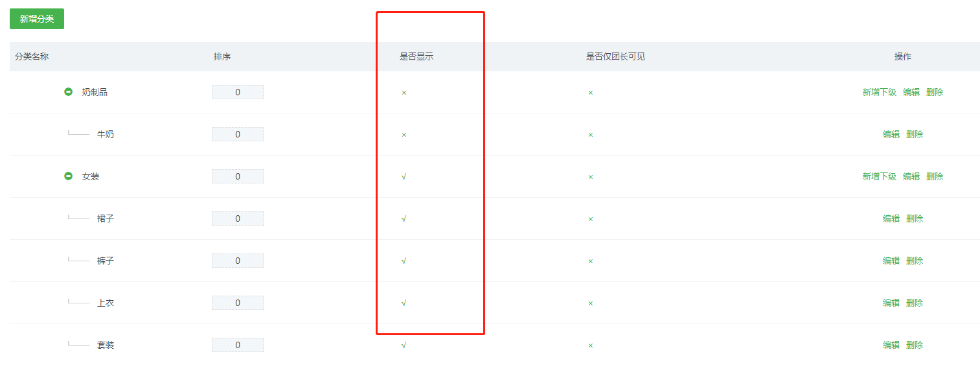Click 新增下级 link for 奶制品
Viewport: 980px width, 365px height.
point(880,92)
